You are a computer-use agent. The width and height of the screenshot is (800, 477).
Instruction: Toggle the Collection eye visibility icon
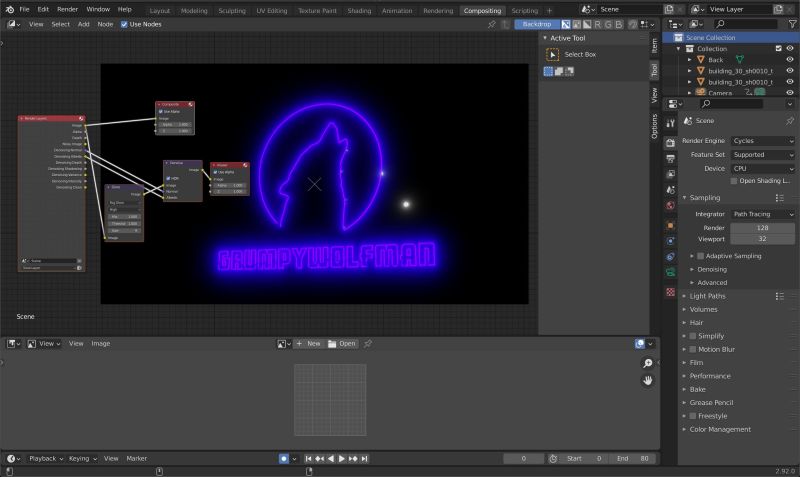(x=790, y=48)
